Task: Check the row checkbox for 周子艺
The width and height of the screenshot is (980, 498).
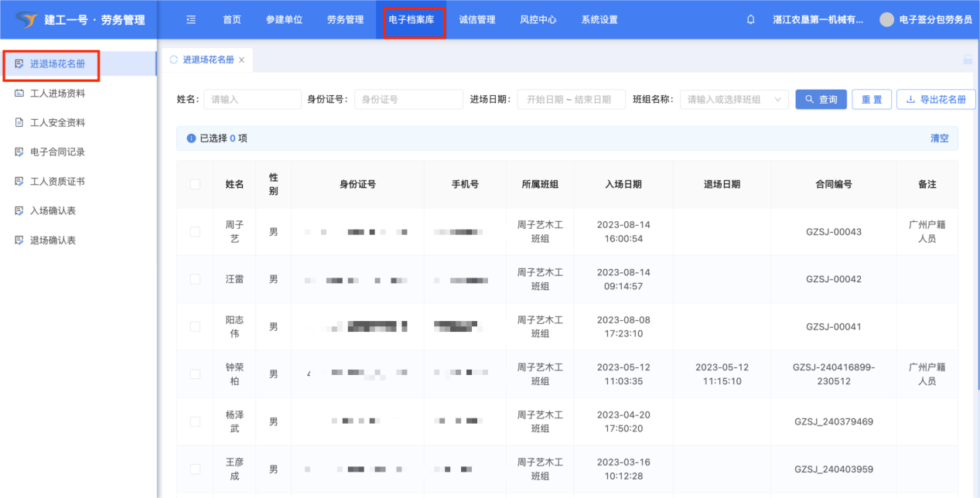Action: [195, 232]
